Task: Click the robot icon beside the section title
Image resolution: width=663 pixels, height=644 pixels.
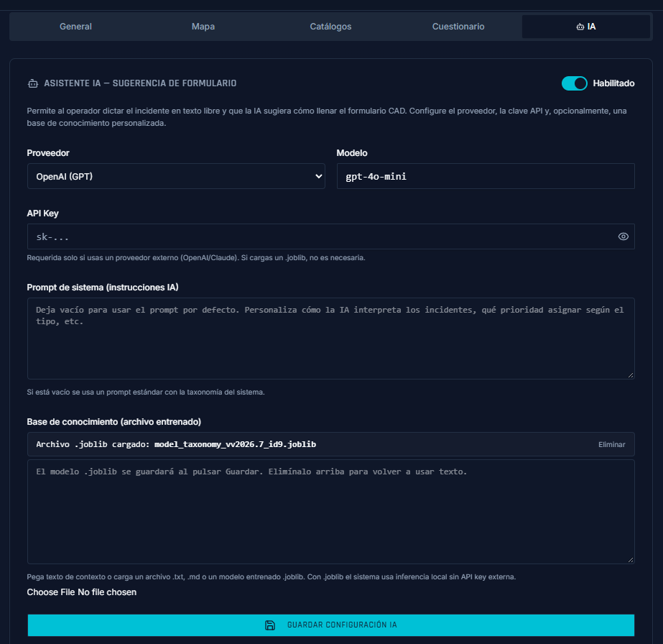Action: click(32, 83)
